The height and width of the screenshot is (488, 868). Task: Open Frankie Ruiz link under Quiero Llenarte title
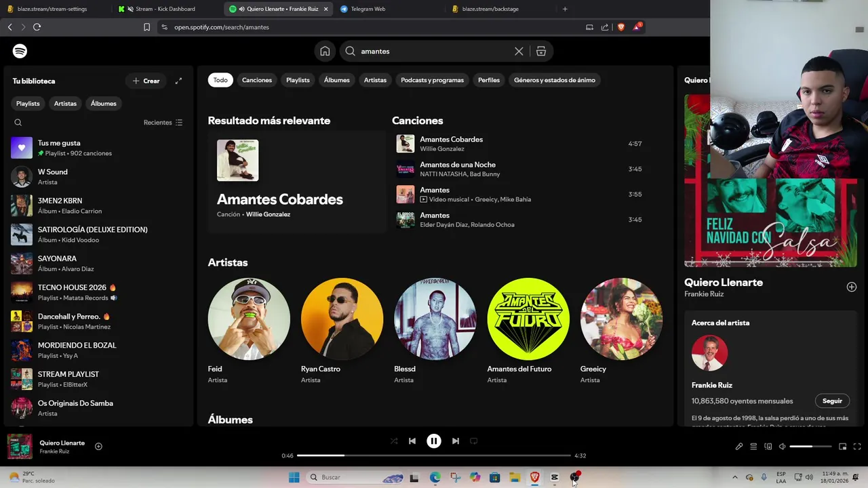coord(704,294)
